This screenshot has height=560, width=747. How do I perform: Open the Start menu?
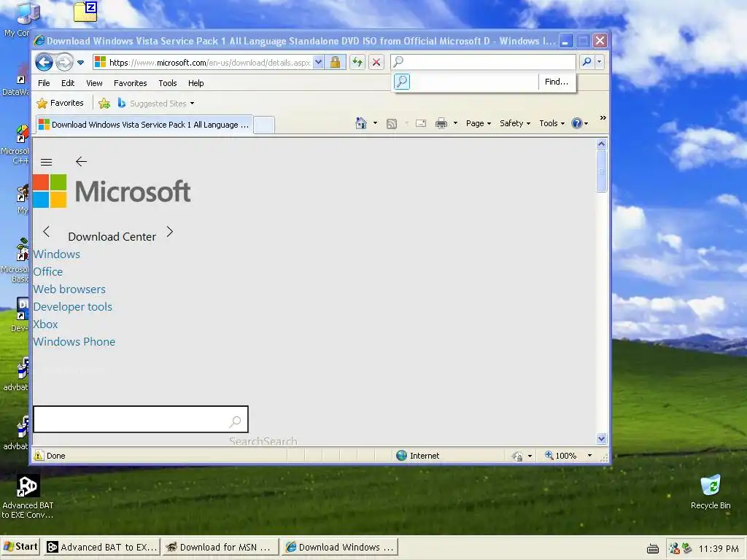(20, 547)
